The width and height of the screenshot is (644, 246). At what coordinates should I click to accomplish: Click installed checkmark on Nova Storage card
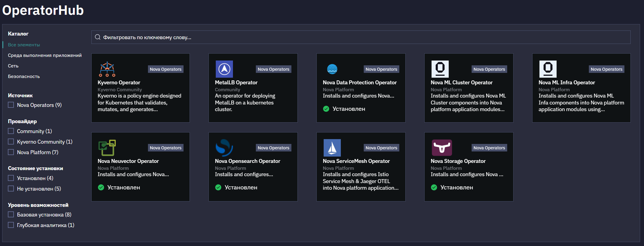434,187
